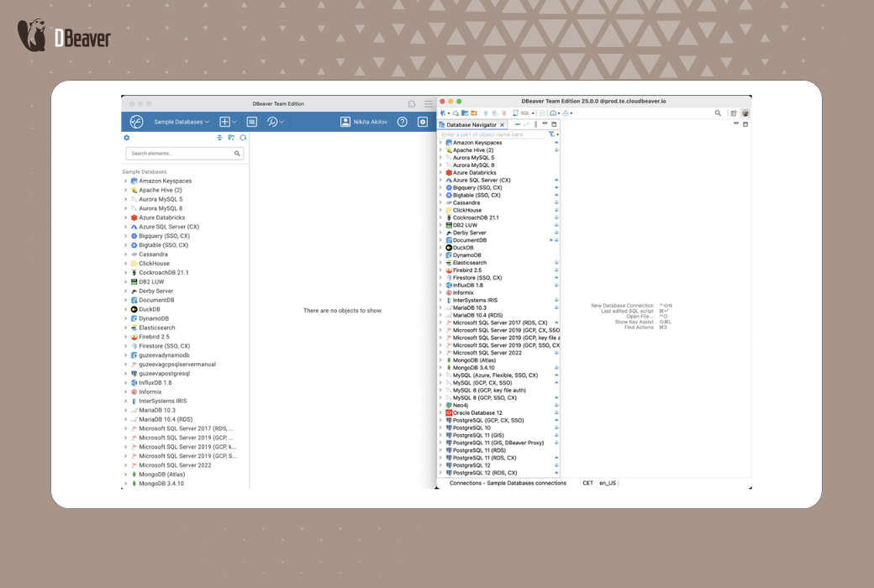Screen dimensions: 874x588
Task: Refresh the connection tree in CloudBeaver sidebar
Action: click(243, 137)
